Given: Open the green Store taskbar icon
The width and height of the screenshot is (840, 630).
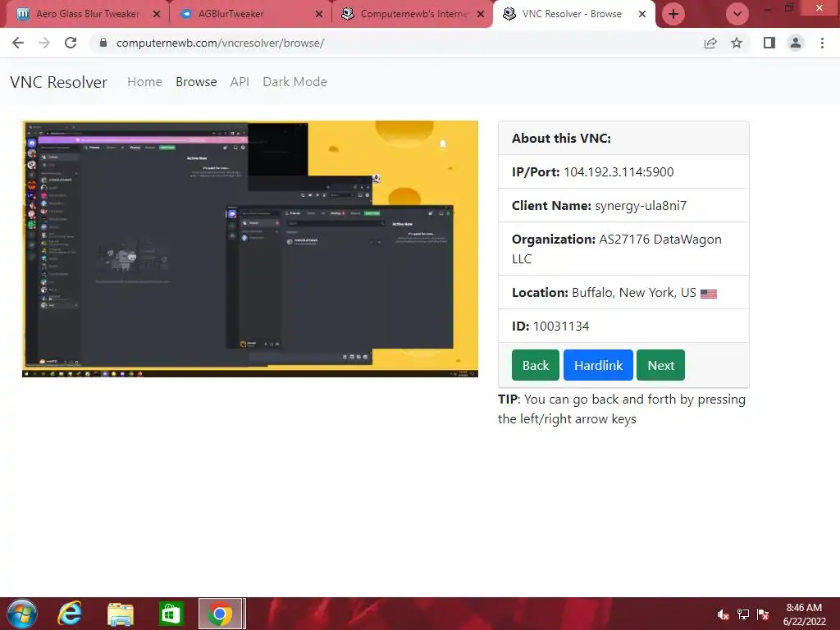Looking at the screenshot, I should [x=171, y=614].
